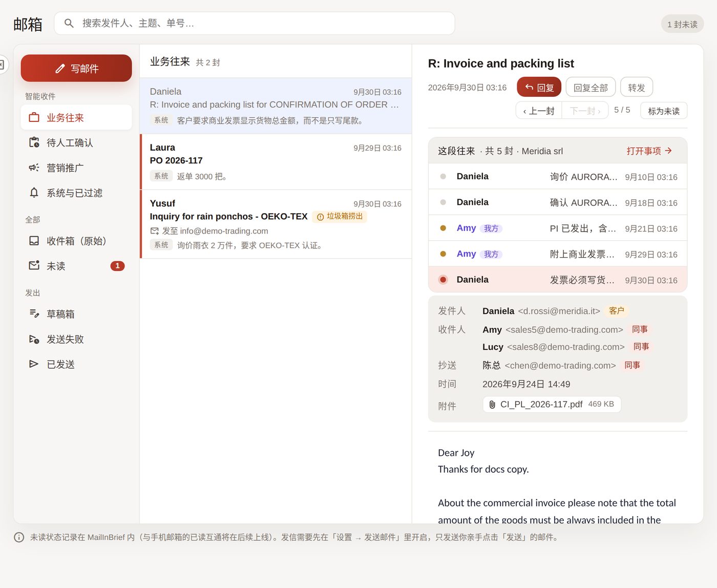The image size is (717, 588).
Task: Click the 待人工确认 clipboard icon
Action: tap(34, 142)
